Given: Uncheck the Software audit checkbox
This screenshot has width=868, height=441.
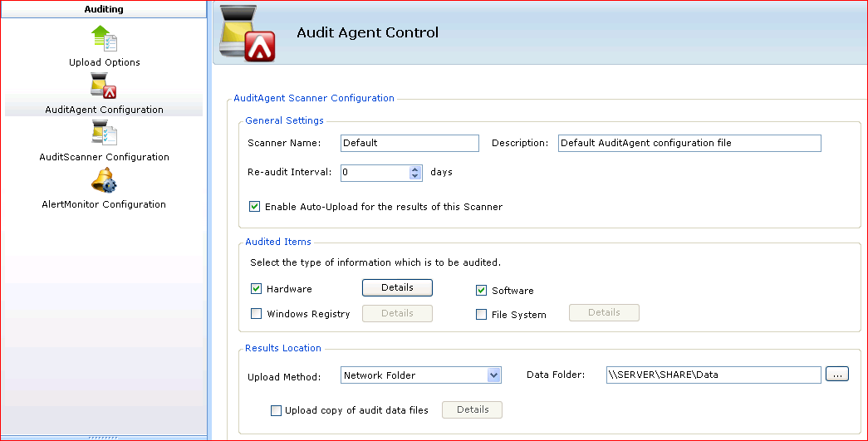Looking at the screenshot, I should pos(482,290).
